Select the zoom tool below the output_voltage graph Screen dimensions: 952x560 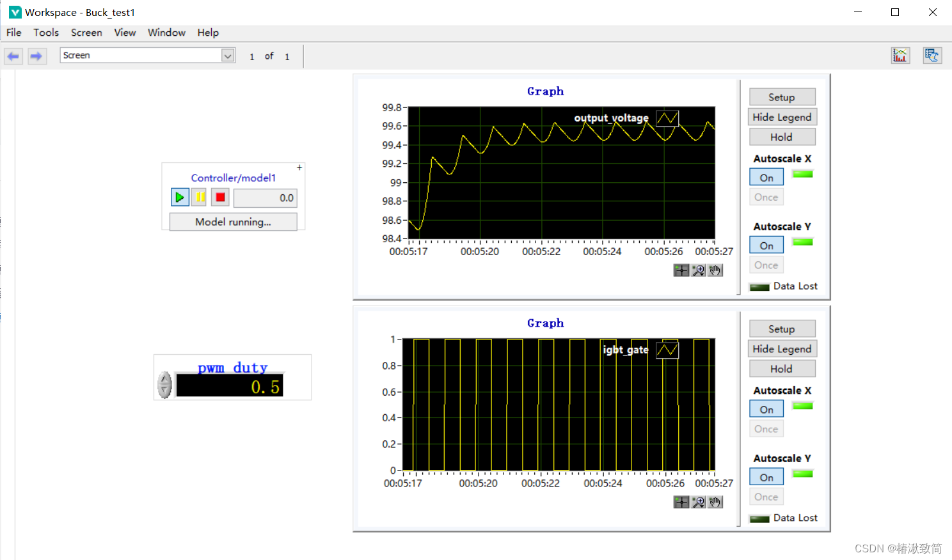tap(697, 270)
